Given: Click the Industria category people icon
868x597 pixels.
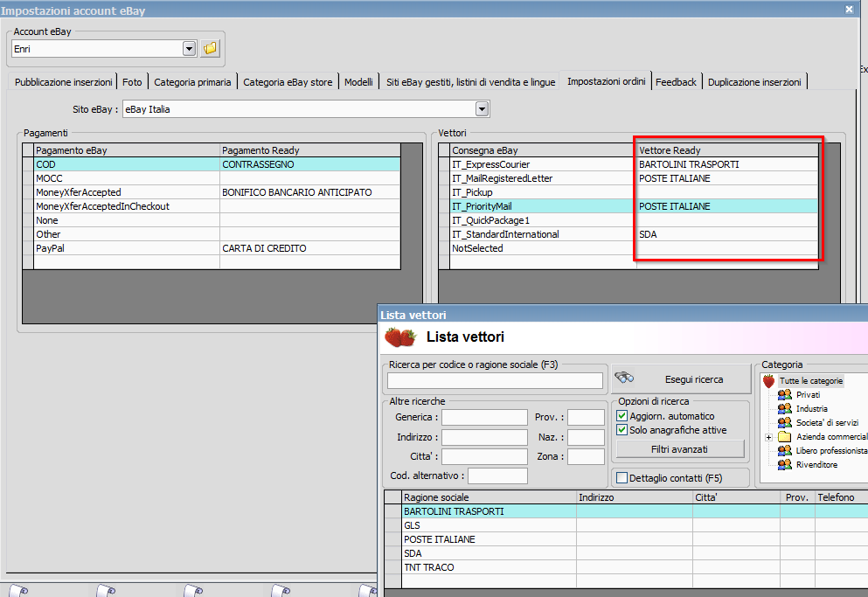Looking at the screenshot, I should tap(784, 409).
